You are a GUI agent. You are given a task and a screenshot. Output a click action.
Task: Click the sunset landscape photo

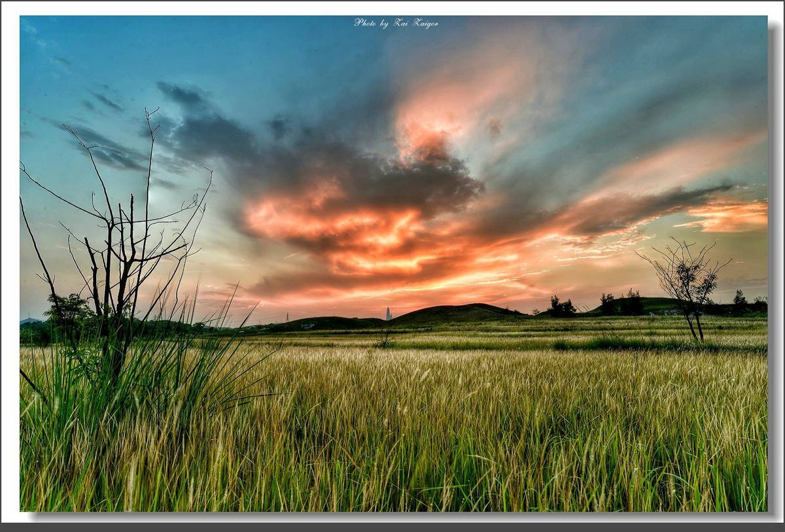click(x=393, y=263)
